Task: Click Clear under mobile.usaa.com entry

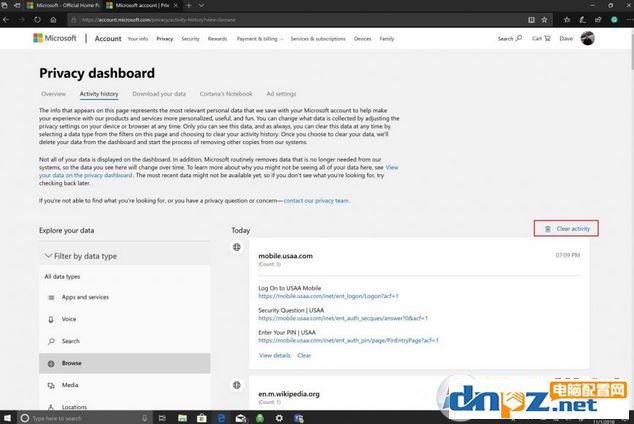Action: [304, 355]
